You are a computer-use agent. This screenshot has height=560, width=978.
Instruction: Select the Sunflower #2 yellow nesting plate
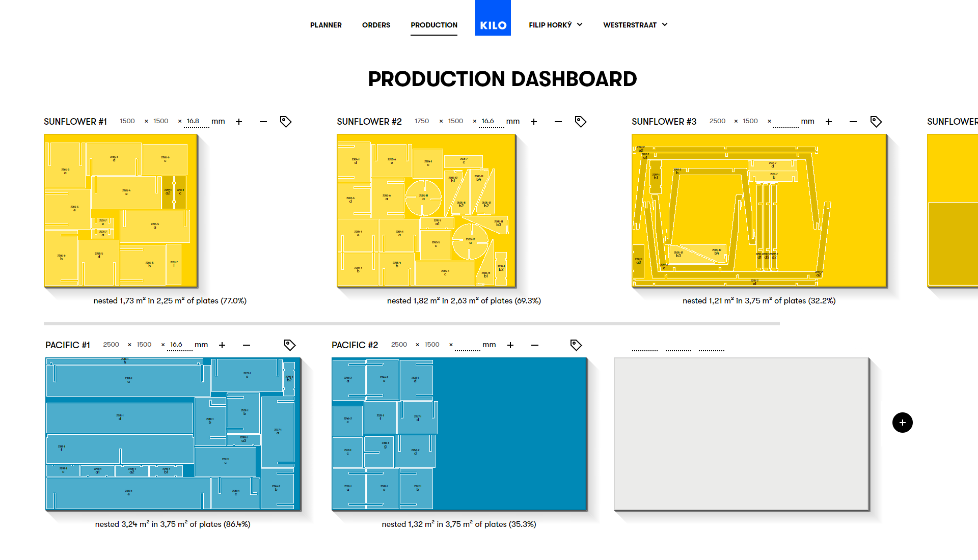click(426, 211)
